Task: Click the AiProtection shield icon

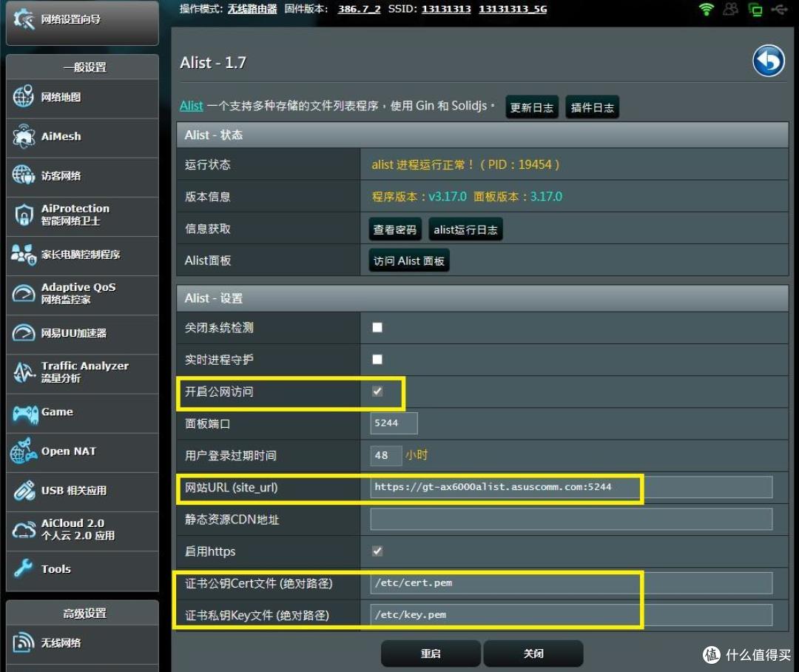Action: 24,215
